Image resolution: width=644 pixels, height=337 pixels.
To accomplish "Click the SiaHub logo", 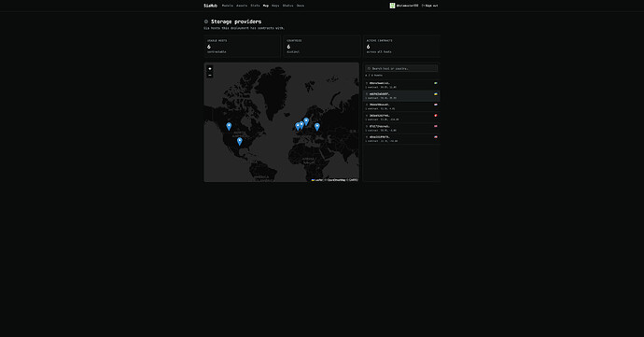I will (210, 6).
